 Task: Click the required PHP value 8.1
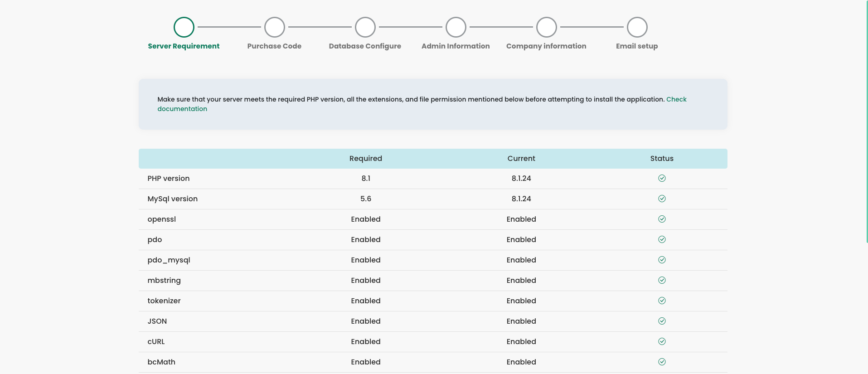[366, 179]
